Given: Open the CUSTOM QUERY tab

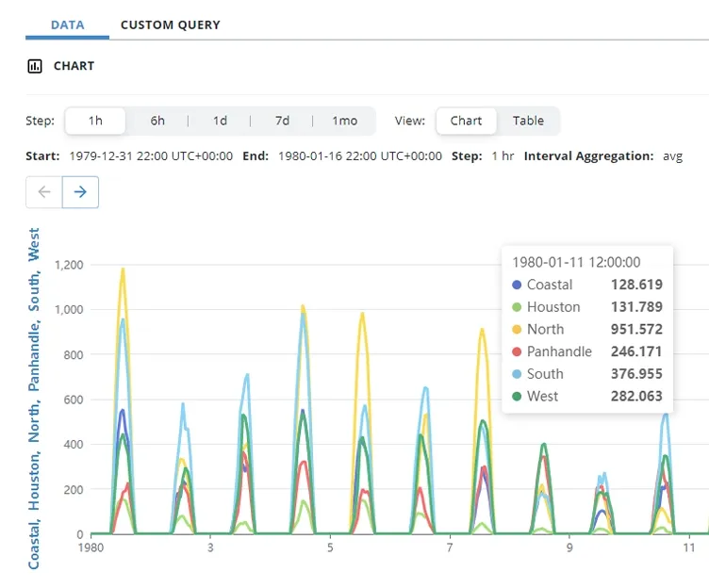Looking at the screenshot, I should 171,24.
